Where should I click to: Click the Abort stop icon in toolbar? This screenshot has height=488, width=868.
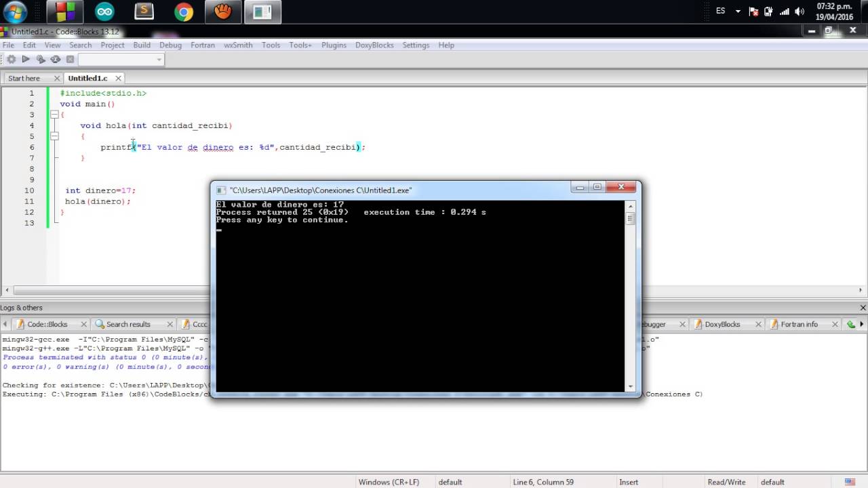click(x=70, y=60)
